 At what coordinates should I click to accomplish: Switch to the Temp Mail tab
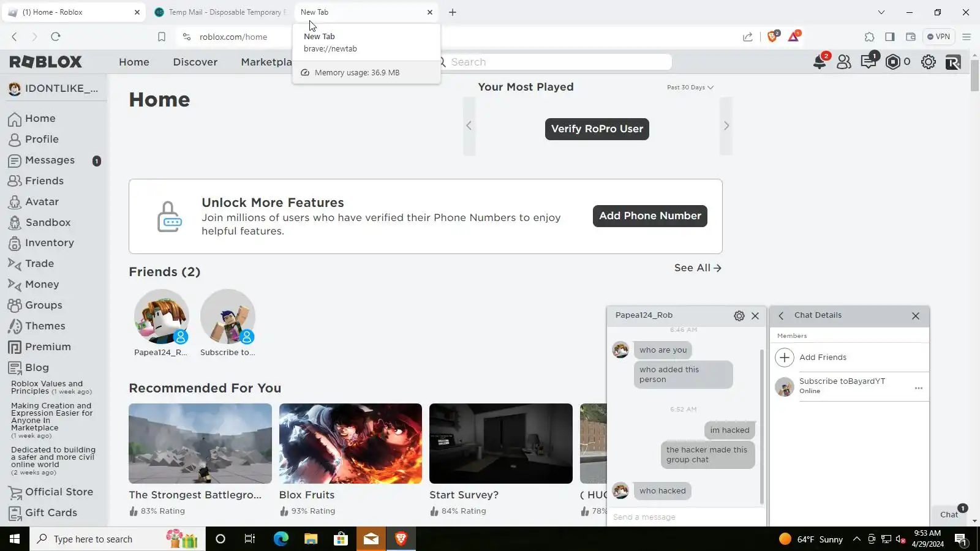click(x=221, y=12)
